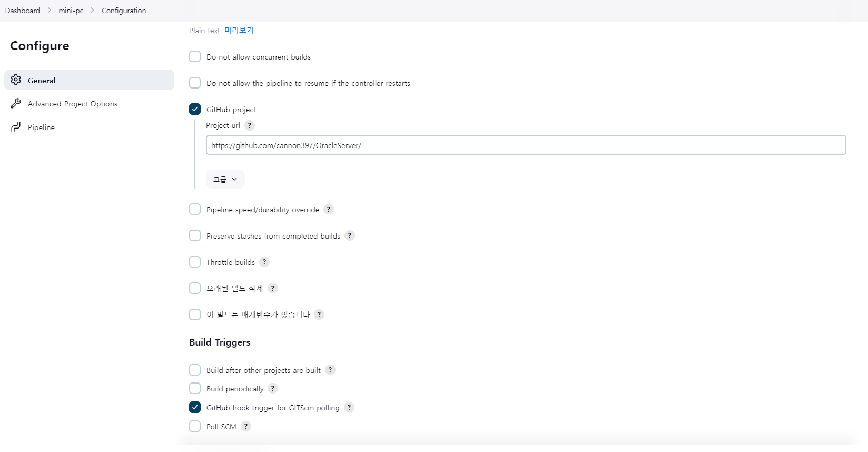Show help for Build periodically trigger
Screen dimensions: 868x452
273,388
